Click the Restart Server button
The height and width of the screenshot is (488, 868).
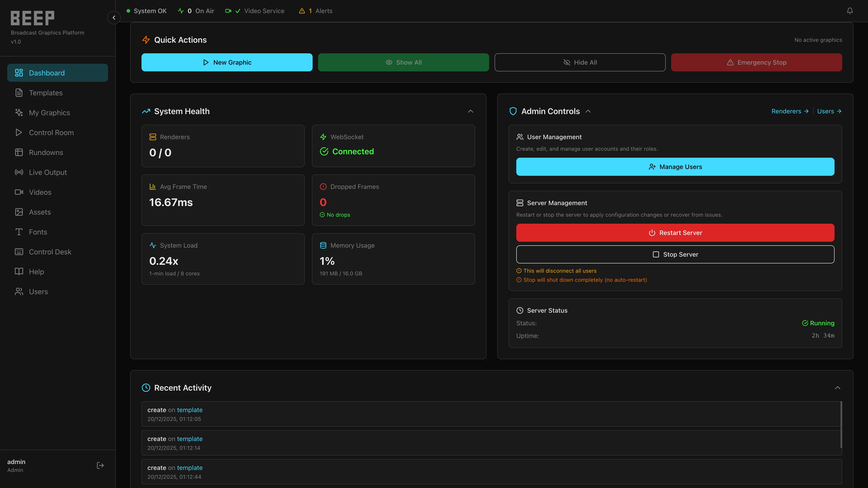click(x=675, y=233)
